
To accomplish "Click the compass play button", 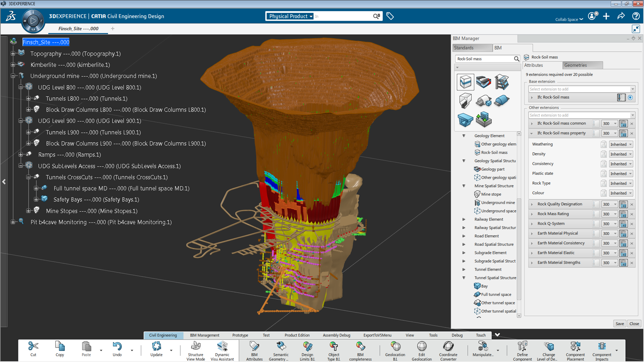I will point(33,21).
